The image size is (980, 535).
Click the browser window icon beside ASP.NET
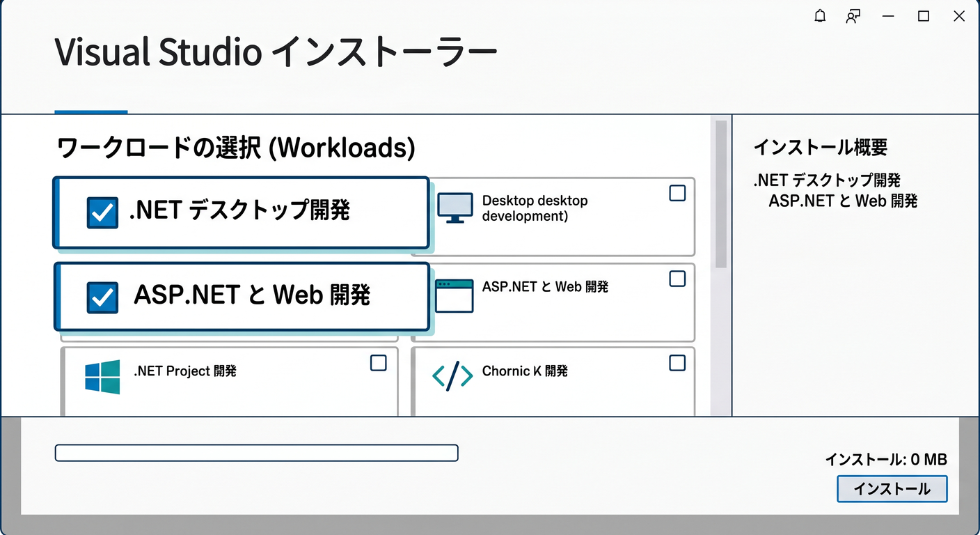(x=454, y=295)
